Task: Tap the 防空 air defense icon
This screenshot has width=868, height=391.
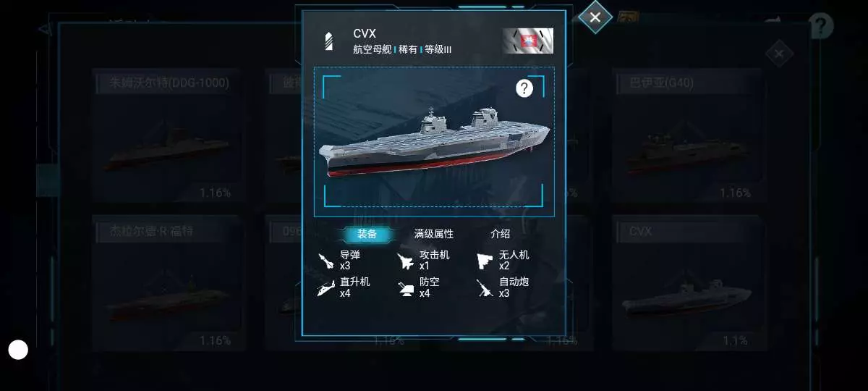Action: coord(406,288)
